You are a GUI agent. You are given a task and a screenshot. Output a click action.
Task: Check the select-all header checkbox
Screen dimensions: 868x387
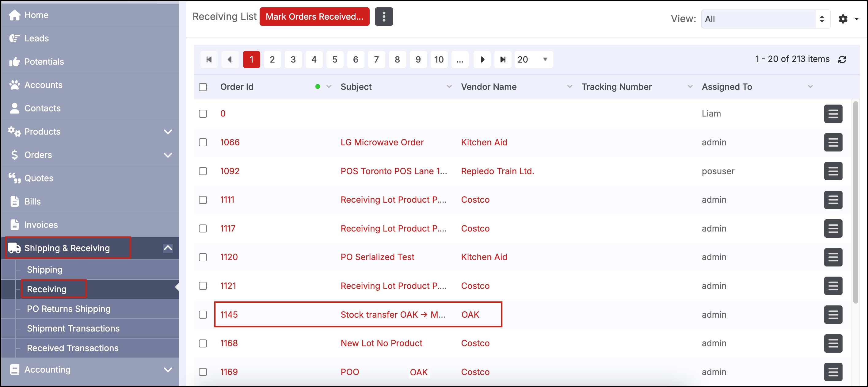(x=203, y=87)
